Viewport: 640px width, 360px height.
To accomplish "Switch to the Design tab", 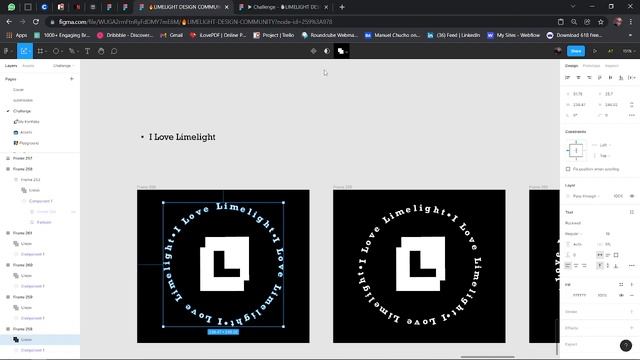I will 571,66.
